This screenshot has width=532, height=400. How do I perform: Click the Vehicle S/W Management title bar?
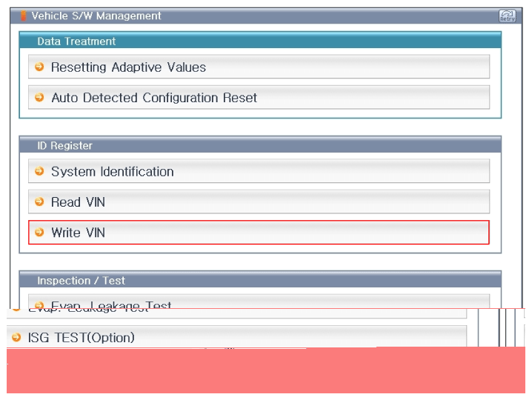click(266, 16)
